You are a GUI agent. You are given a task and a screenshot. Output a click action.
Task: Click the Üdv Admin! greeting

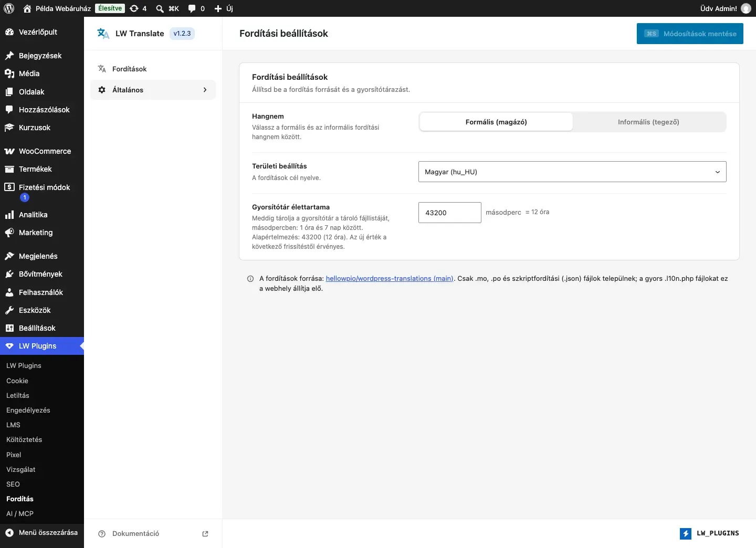click(x=719, y=8)
